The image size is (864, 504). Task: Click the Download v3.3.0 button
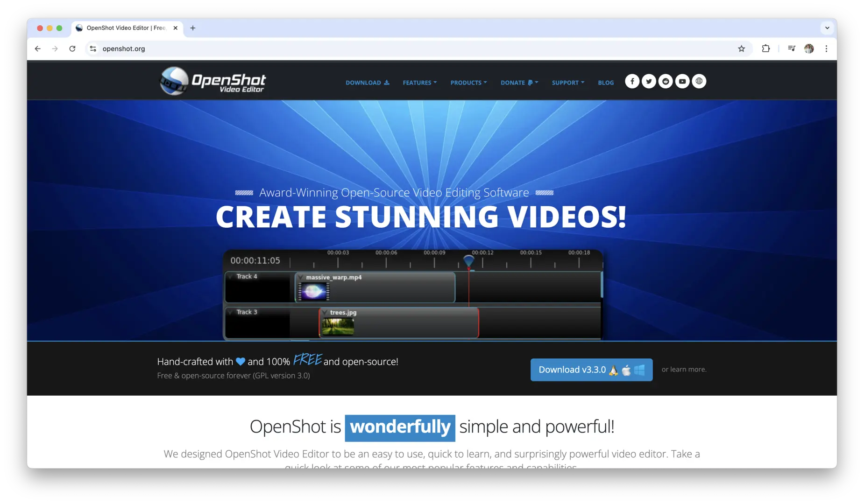(x=591, y=370)
